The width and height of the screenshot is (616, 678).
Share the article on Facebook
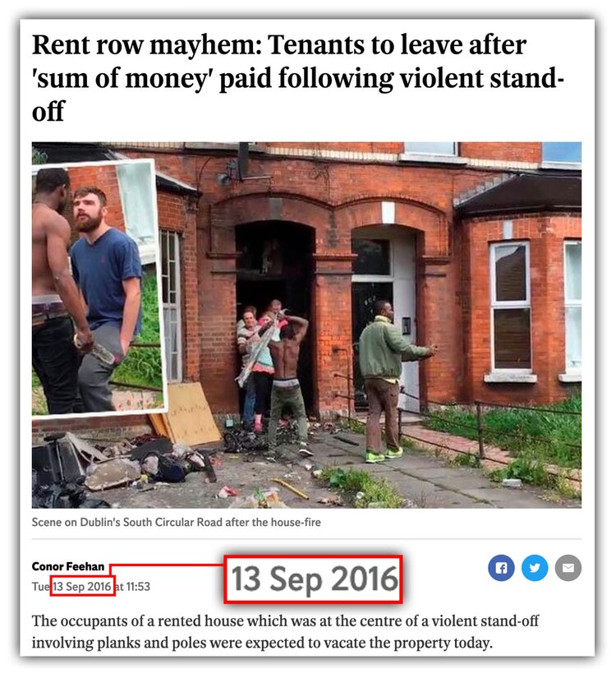(x=501, y=568)
